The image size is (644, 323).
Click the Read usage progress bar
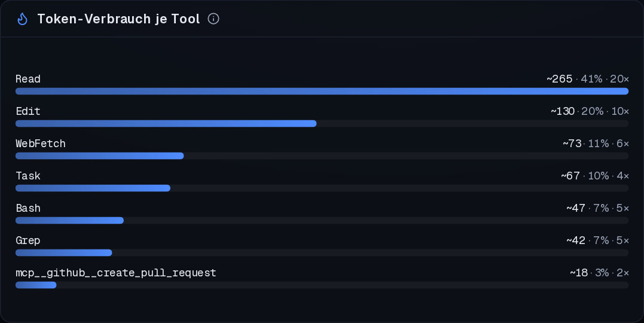coord(322,92)
